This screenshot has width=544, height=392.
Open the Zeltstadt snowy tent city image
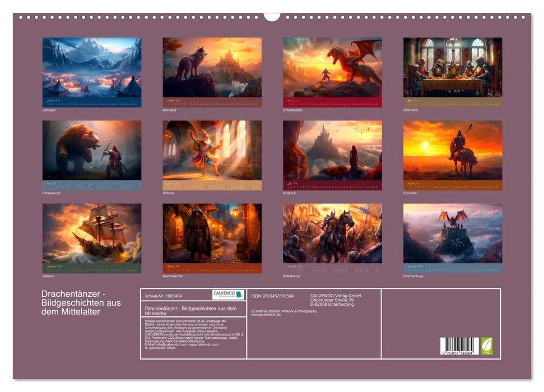click(92, 68)
